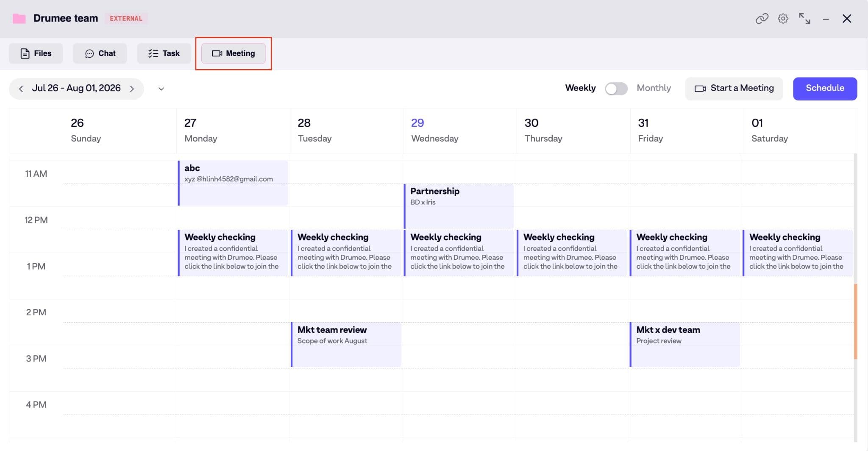Open Friday's Weekly checking meeting

click(685, 253)
